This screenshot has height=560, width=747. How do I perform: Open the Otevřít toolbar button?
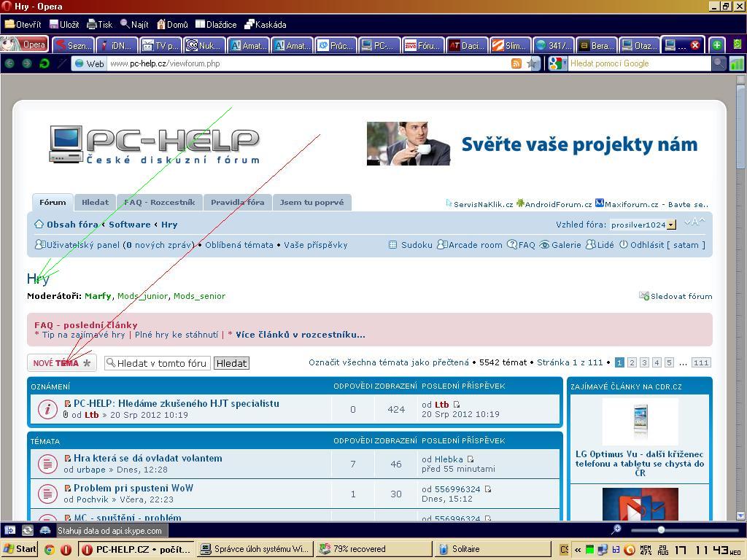pyautogui.click(x=23, y=24)
